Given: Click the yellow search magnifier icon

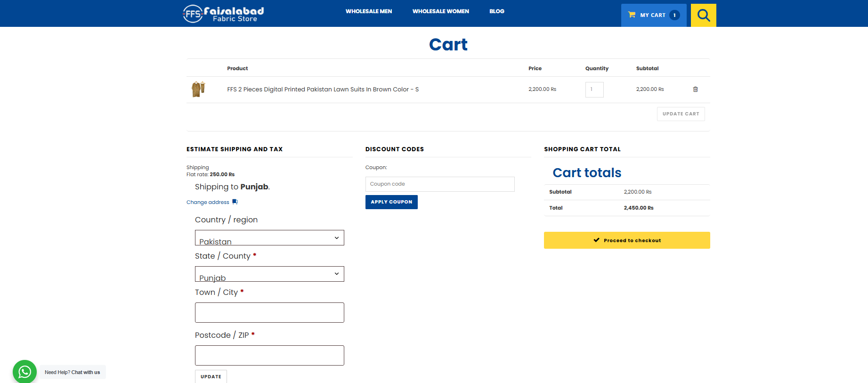Looking at the screenshot, I should (703, 16).
